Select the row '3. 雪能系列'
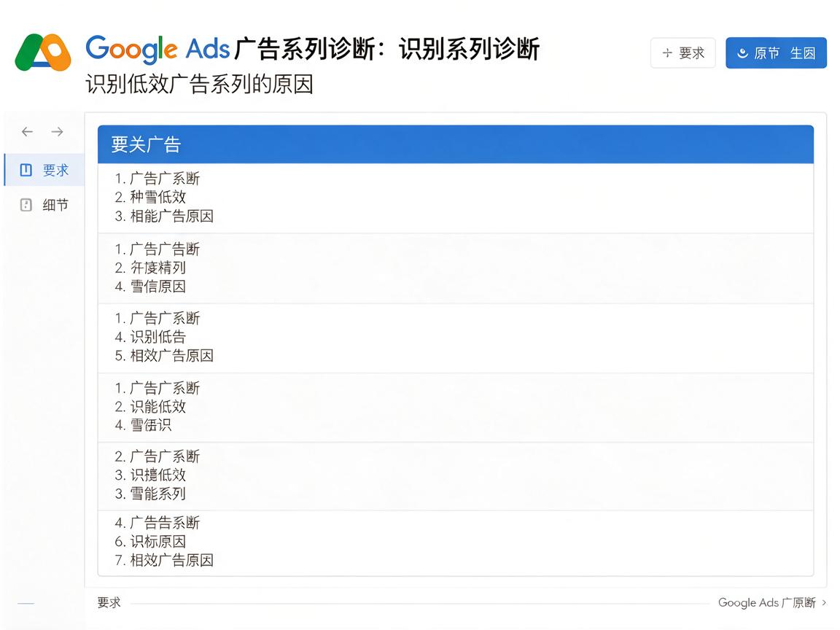 coord(150,494)
